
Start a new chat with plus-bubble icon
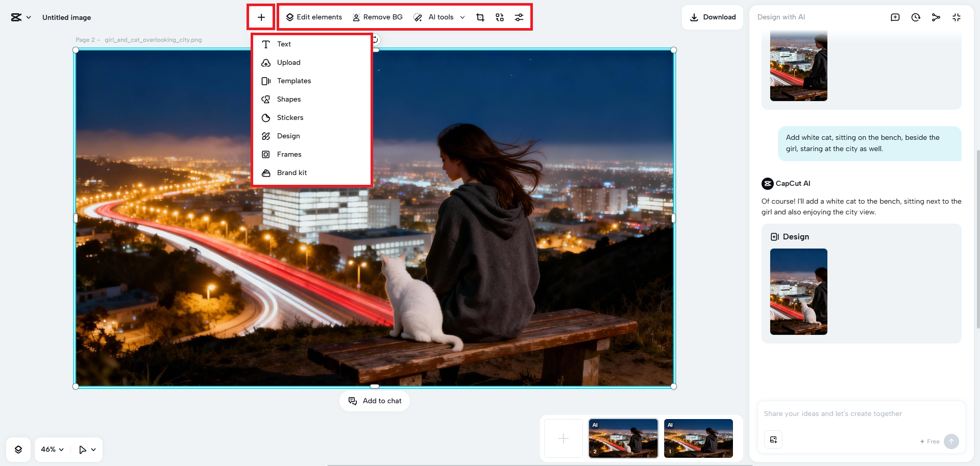(x=895, y=17)
